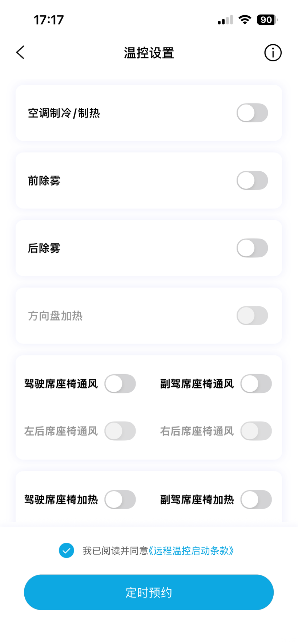The height and width of the screenshot is (644, 298).
Task: Tap the back arrow icon
Action: pyautogui.click(x=21, y=53)
